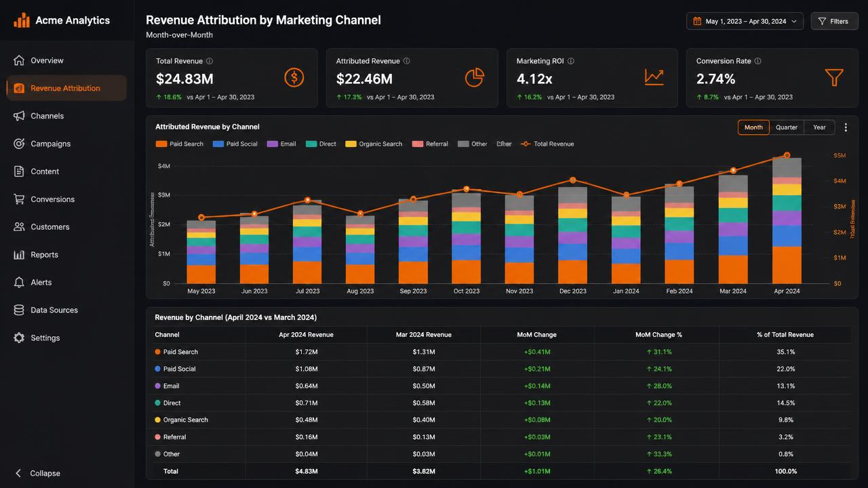Sort by % of Total Revenue column header
The image size is (868, 488).
(x=785, y=335)
